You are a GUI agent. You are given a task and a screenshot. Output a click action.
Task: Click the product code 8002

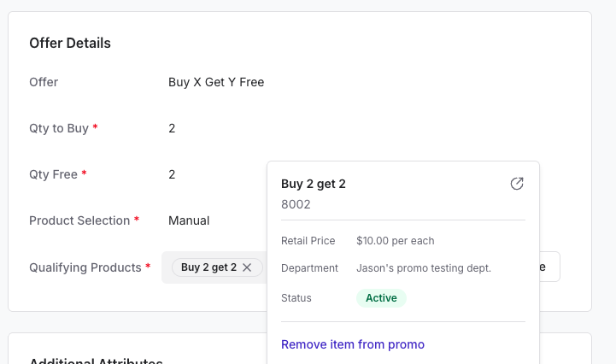[296, 204]
